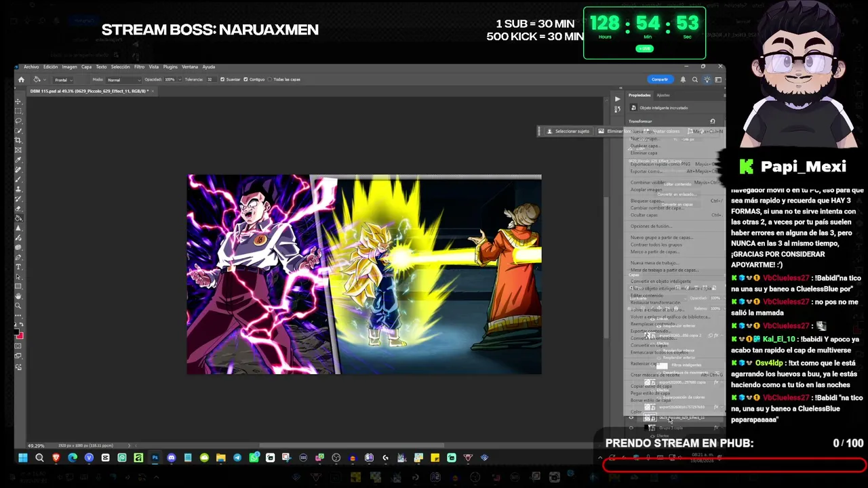868x488 pixels.
Task: Open the Selección menu
Action: [x=120, y=66]
